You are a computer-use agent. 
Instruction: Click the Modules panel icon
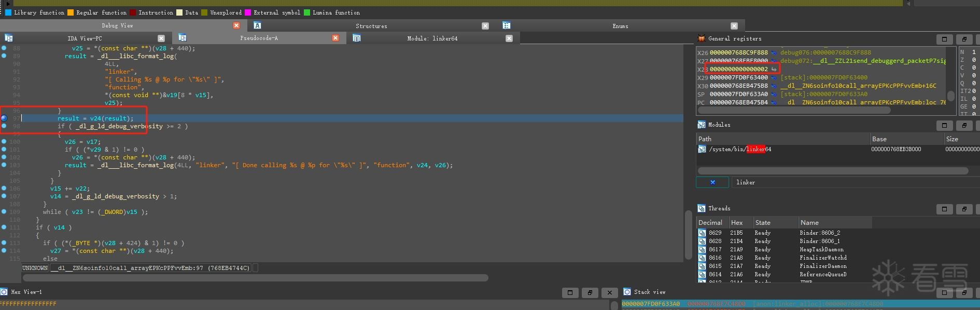[702, 125]
